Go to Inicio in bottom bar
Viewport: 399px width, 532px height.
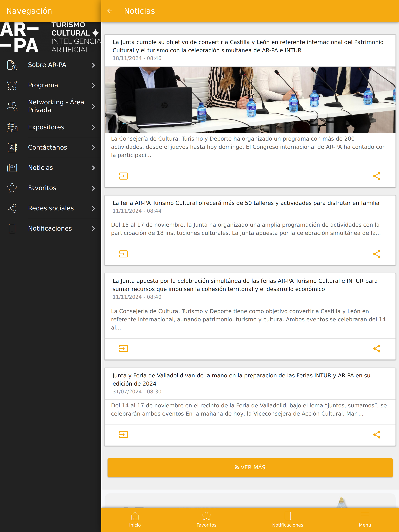[135, 520]
